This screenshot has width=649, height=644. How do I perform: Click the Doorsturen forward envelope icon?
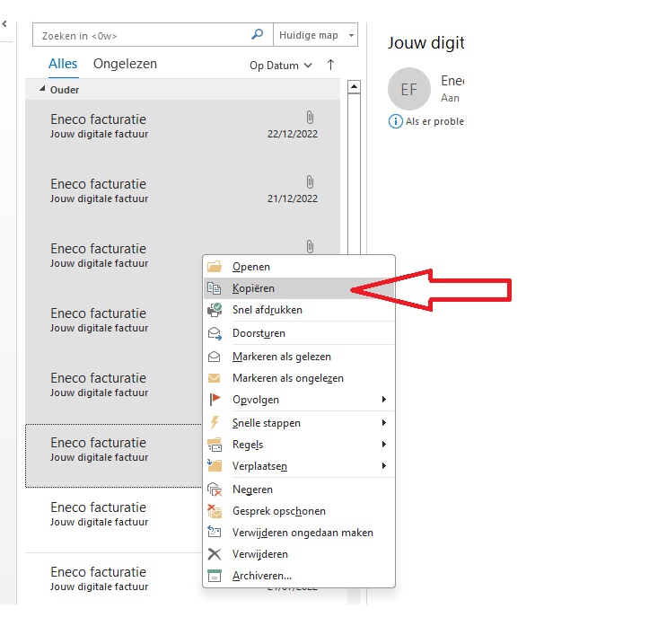click(215, 333)
